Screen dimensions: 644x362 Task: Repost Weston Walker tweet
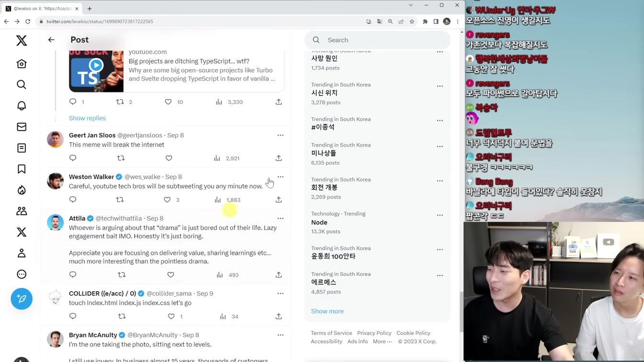[x=120, y=200]
